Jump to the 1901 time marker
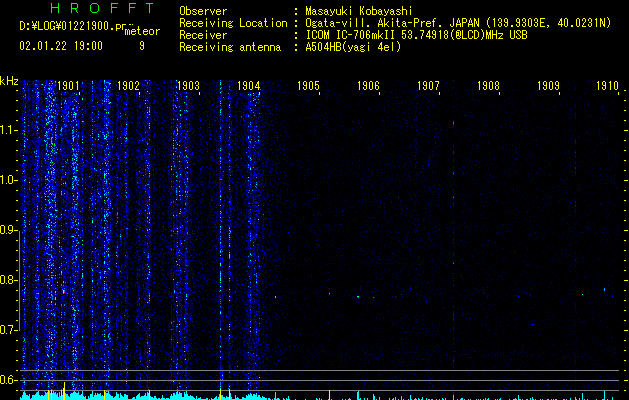The height and width of the screenshot is (400, 629). [x=68, y=85]
